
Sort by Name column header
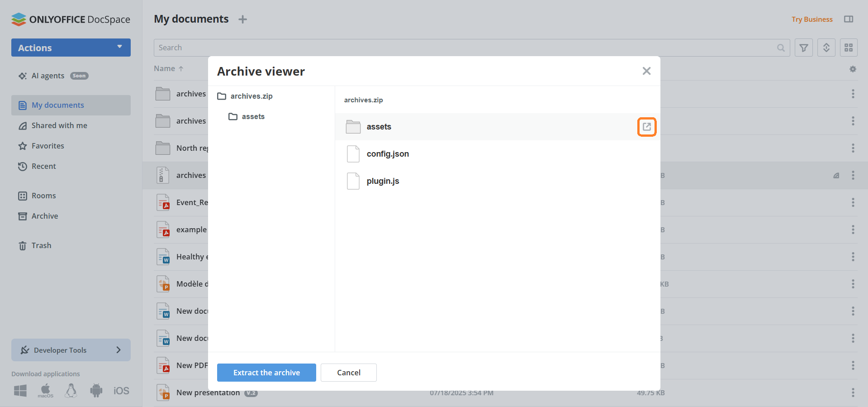168,68
